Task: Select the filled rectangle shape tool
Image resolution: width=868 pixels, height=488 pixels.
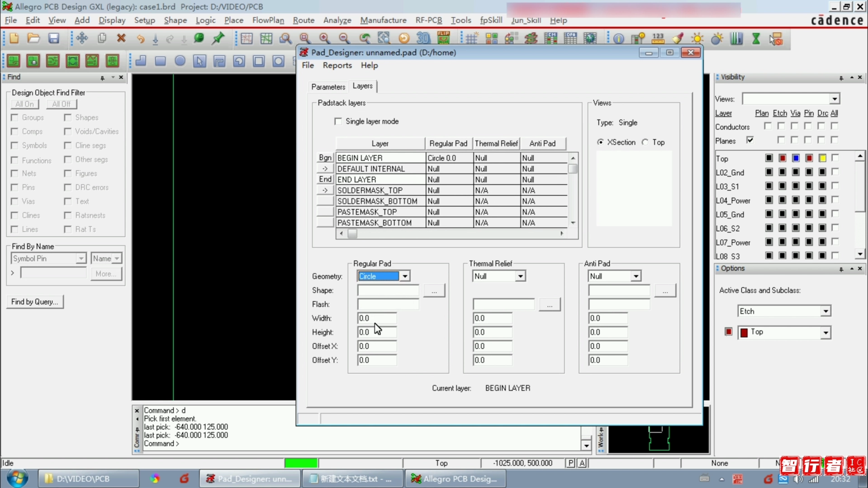Action: tap(160, 61)
